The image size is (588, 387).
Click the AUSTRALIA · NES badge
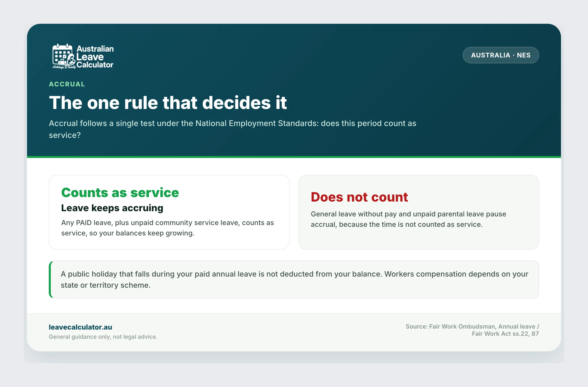point(501,55)
